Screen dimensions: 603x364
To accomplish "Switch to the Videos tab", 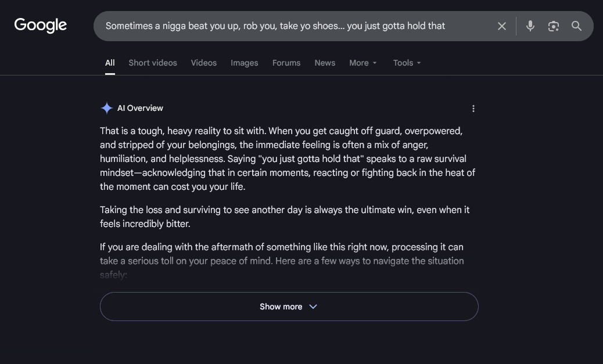I will (x=203, y=63).
